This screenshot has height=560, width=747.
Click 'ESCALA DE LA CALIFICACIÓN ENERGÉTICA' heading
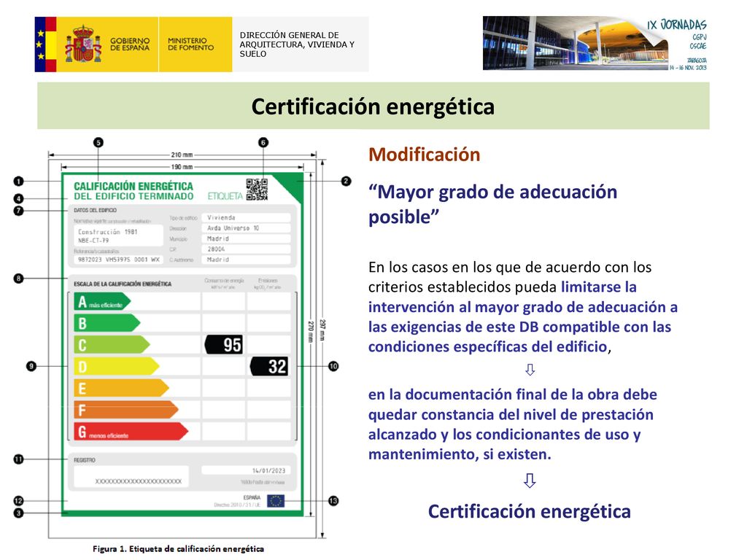point(123,284)
